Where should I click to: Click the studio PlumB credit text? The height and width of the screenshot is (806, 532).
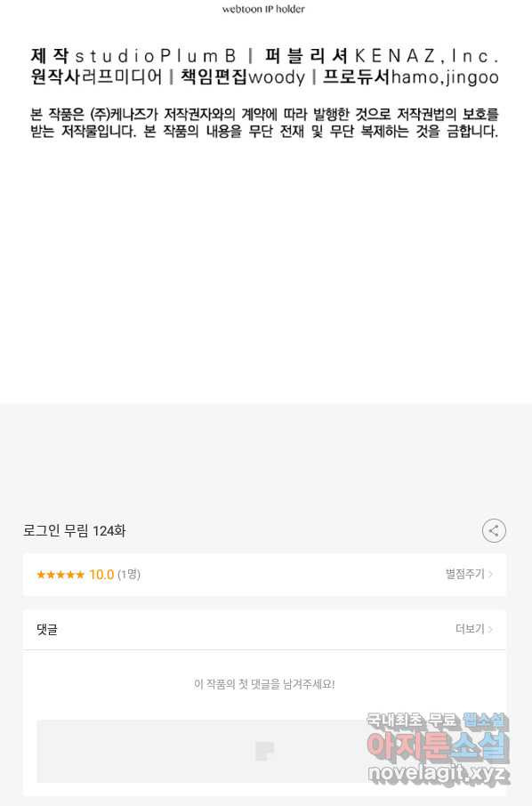[156, 55]
